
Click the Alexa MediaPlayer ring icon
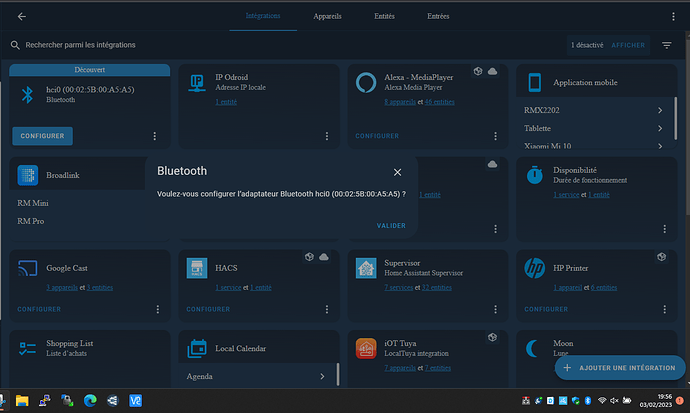[x=366, y=82]
